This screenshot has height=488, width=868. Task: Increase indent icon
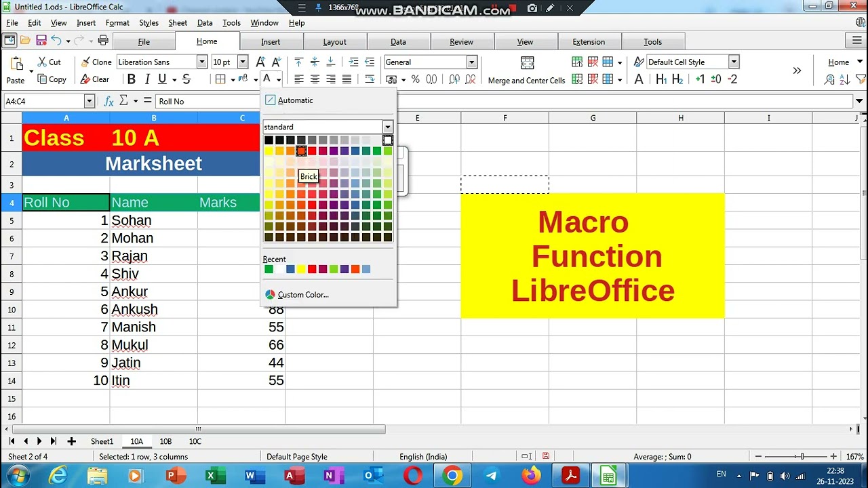[x=353, y=62]
